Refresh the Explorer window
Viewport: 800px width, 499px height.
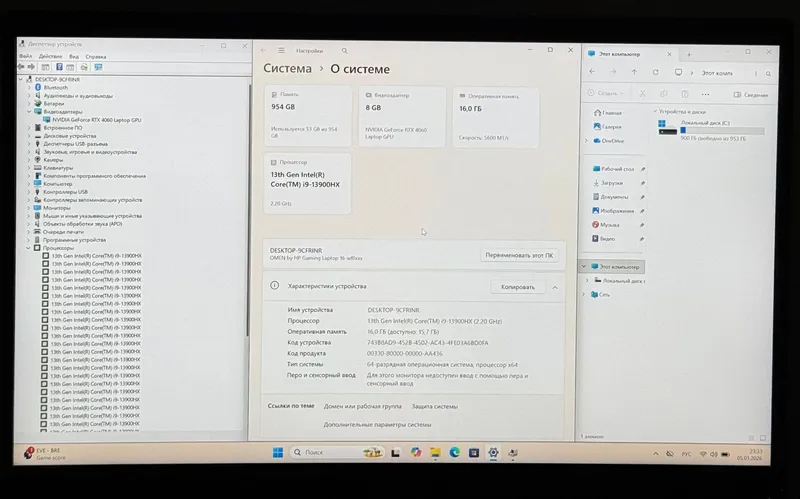(x=656, y=72)
